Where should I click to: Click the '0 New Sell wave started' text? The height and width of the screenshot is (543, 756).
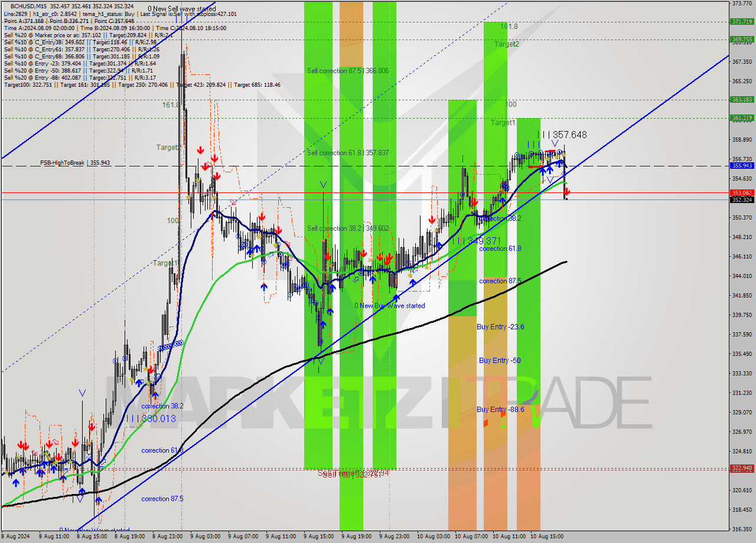pos(182,9)
